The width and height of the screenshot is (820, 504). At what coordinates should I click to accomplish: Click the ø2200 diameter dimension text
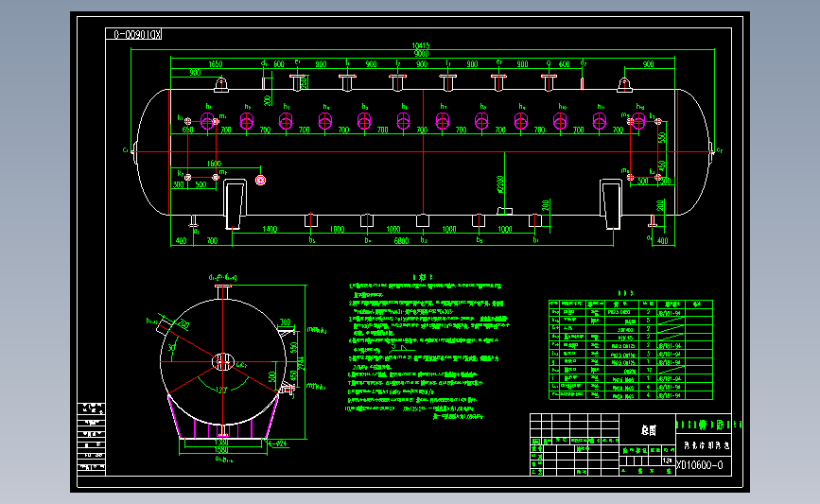(500, 184)
